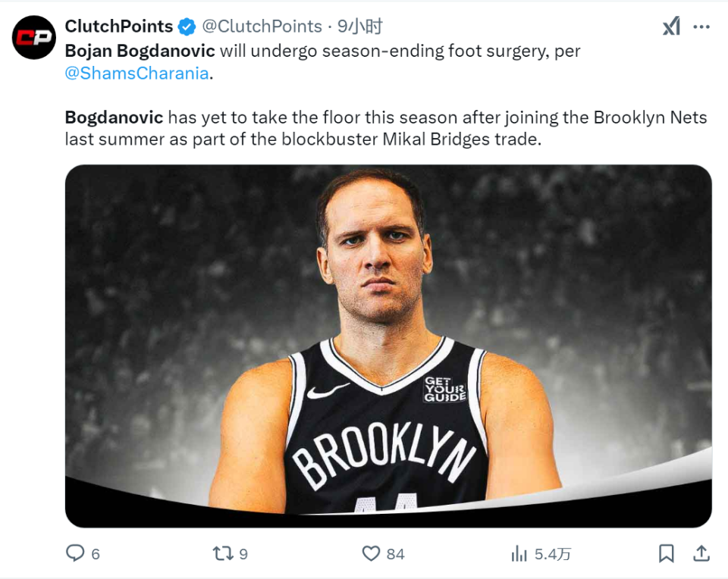Open the ClutchPoints profile avatar

34,38
